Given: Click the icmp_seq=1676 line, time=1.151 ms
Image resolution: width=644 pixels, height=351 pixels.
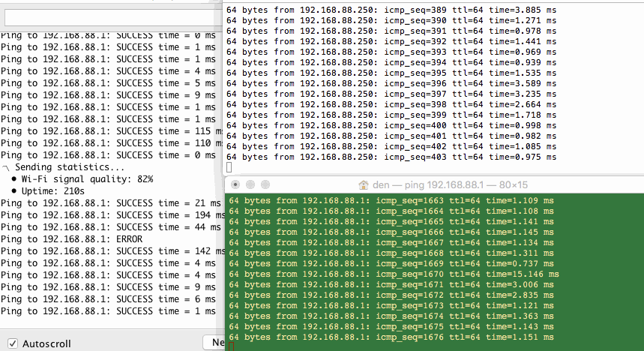Looking at the screenshot, I should [x=391, y=337].
